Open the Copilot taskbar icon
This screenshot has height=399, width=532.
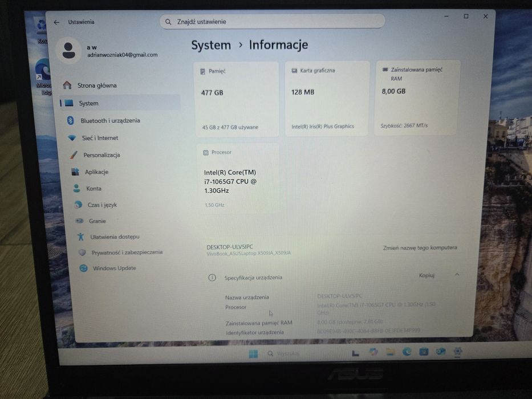[x=373, y=352]
